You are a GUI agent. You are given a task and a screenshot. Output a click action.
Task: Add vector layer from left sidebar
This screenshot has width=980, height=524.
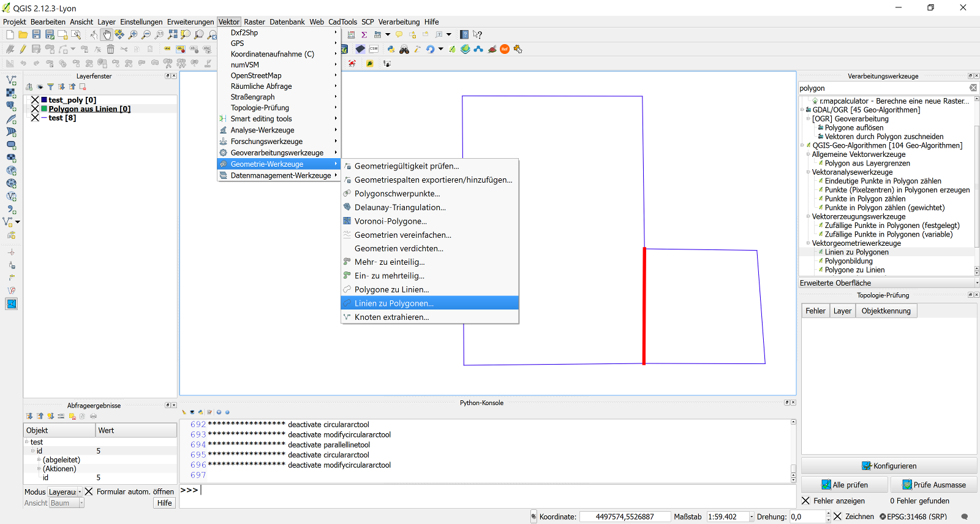[x=11, y=80]
